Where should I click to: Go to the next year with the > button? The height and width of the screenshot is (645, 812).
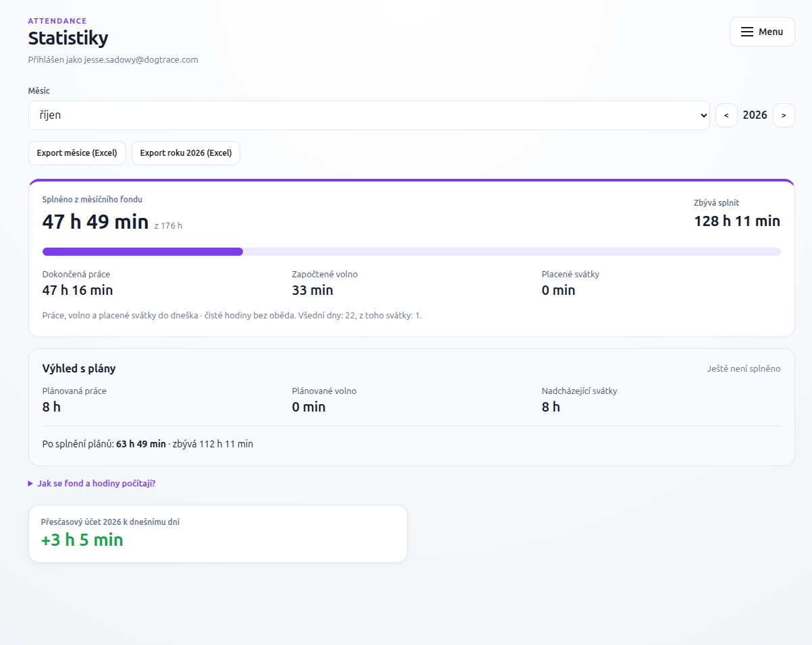(x=784, y=115)
